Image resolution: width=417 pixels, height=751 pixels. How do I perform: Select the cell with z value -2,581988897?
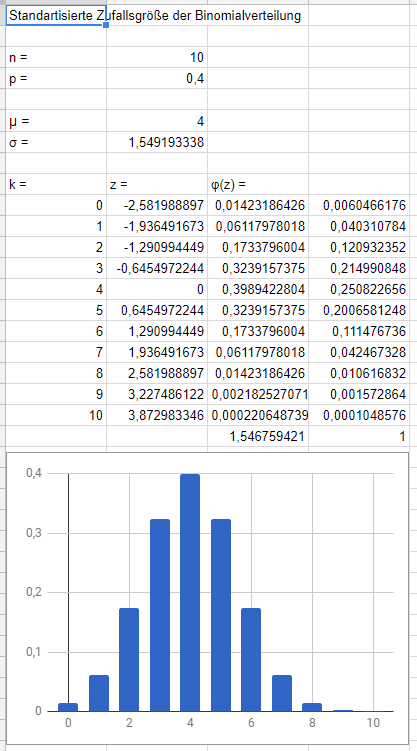[x=157, y=205]
